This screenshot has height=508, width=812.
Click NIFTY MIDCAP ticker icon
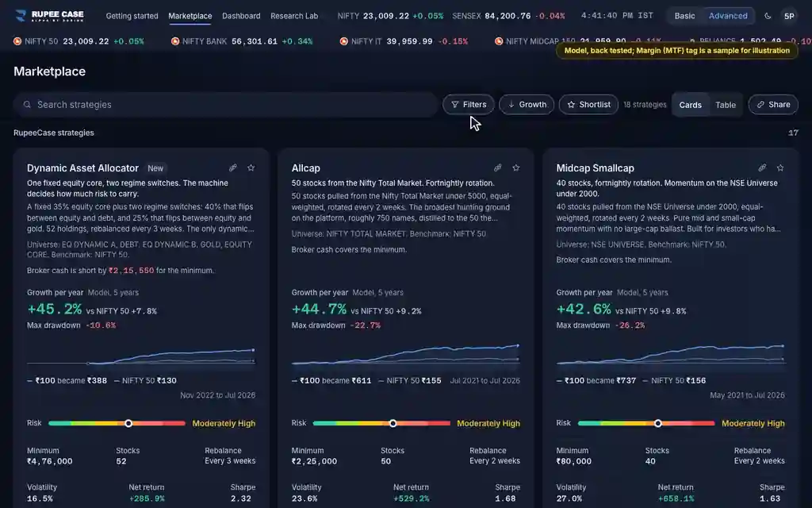(499, 41)
